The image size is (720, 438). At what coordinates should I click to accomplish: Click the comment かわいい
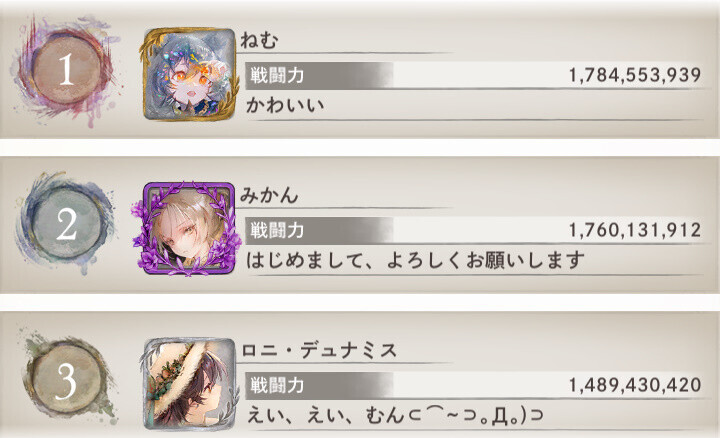pyautogui.click(x=285, y=105)
